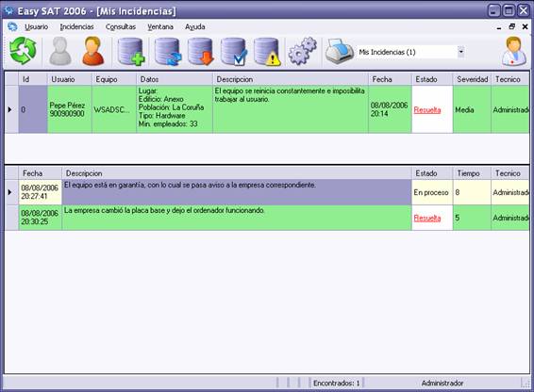Select row marker of 20:27:41 entry
The width and height of the screenshot is (534, 392).
click(x=11, y=192)
